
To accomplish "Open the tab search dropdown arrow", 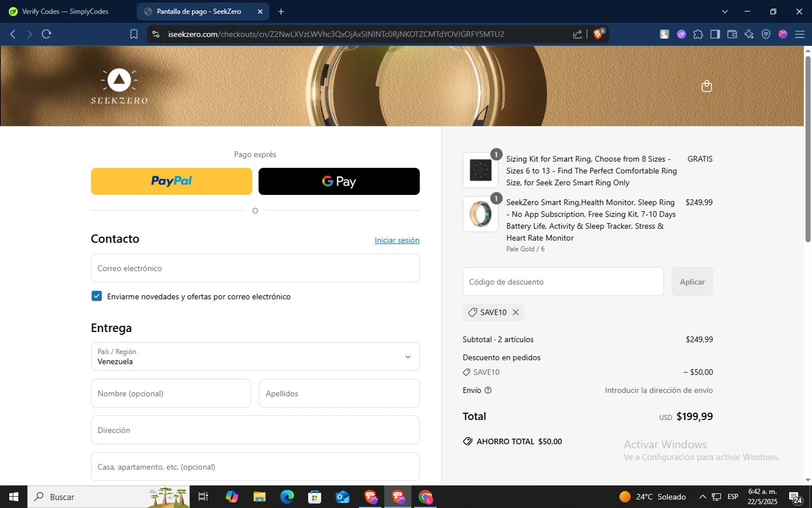I will (725, 11).
